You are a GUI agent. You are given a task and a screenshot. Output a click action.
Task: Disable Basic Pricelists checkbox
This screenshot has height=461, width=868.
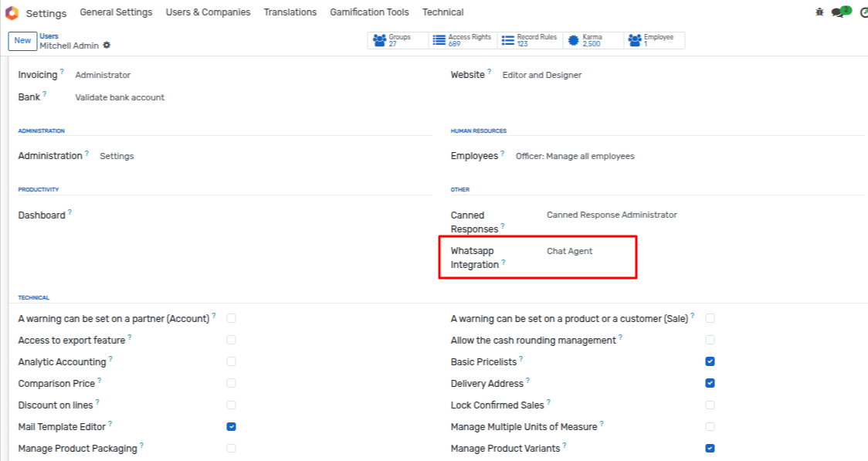click(x=710, y=361)
